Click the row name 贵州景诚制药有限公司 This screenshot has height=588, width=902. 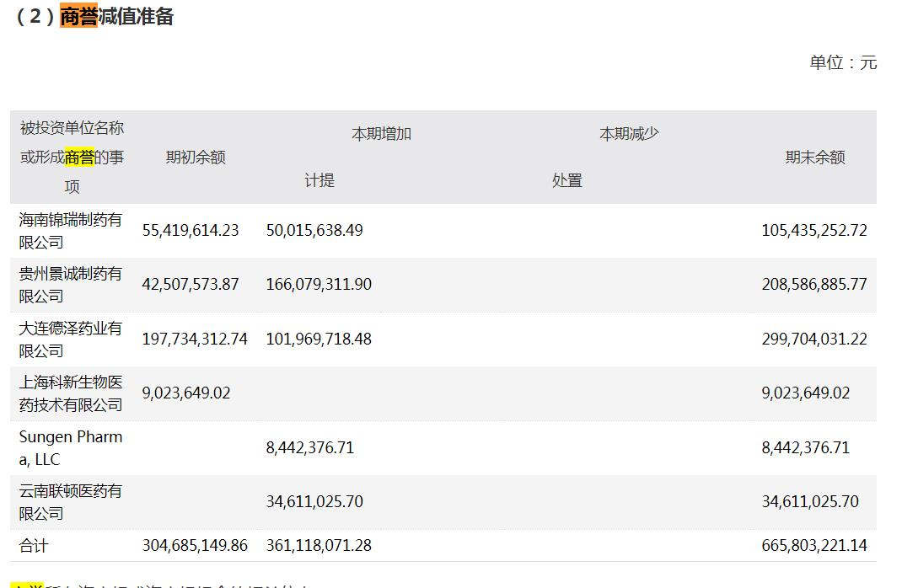tap(70, 285)
